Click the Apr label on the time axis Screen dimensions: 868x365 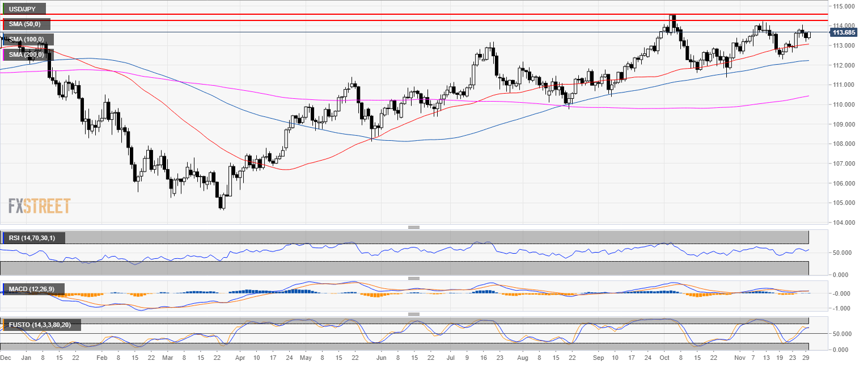coord(240,359)
